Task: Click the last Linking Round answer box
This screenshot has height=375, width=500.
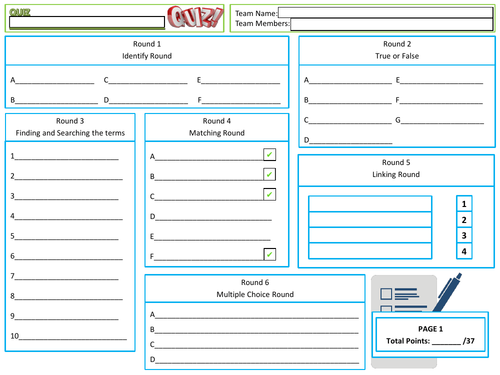Action: pos(370,251)
